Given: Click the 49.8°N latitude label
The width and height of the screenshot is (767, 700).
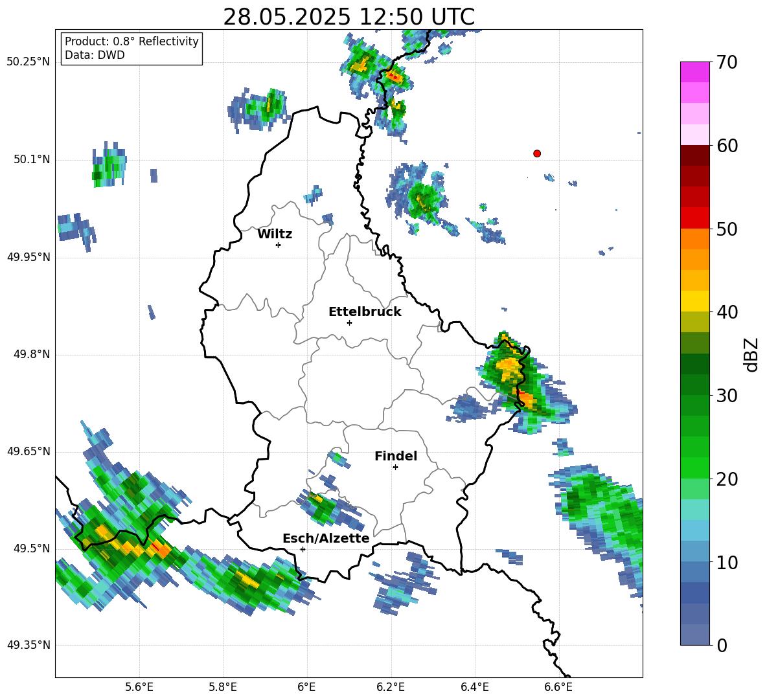Looking at the screenshot, I should (32, 354).
